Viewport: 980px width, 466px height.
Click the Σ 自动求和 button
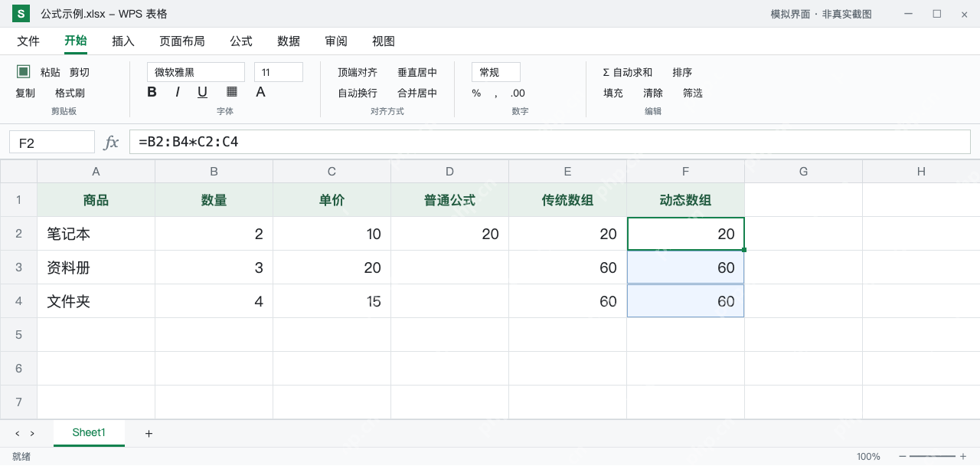tap(628, 72)
